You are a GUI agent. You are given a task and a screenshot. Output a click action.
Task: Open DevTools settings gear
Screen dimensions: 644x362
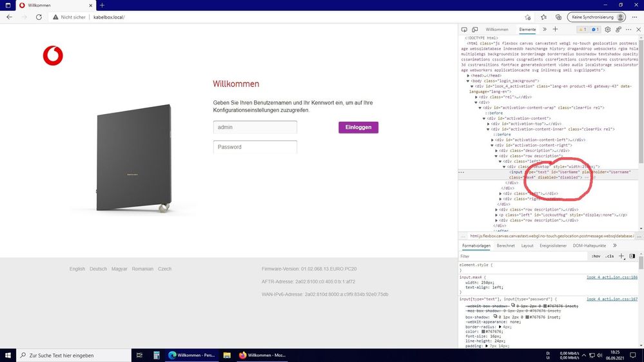point(608,30)
